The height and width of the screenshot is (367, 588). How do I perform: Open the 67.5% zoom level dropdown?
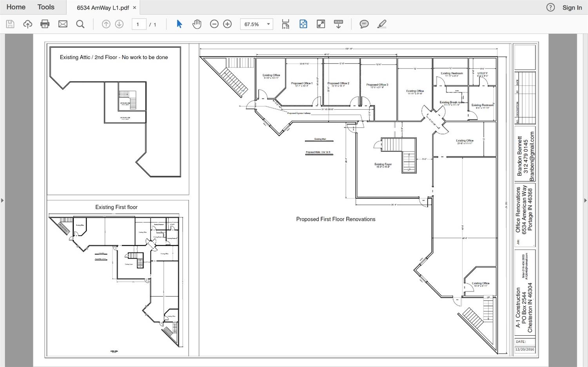268,24
